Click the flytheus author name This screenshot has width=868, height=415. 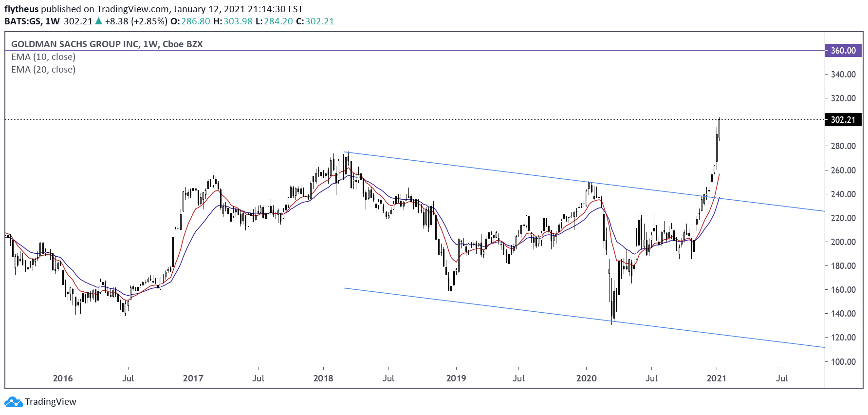21,9
